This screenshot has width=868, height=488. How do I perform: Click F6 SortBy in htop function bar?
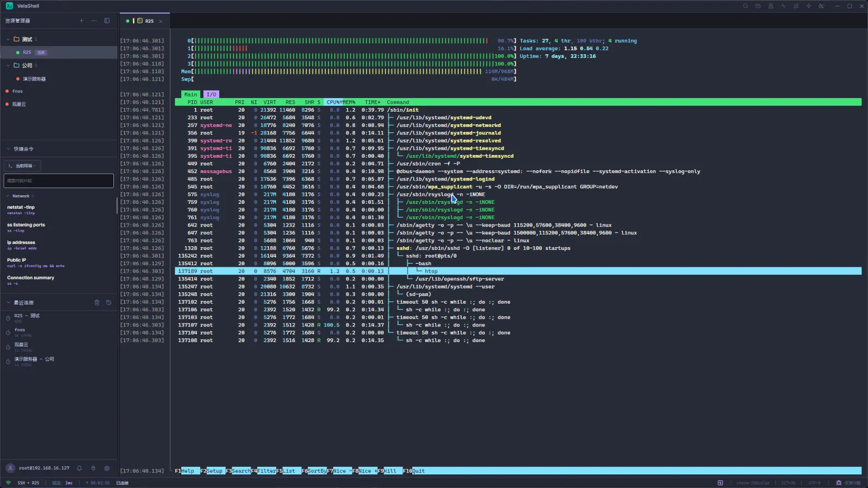tap(314, 471)
